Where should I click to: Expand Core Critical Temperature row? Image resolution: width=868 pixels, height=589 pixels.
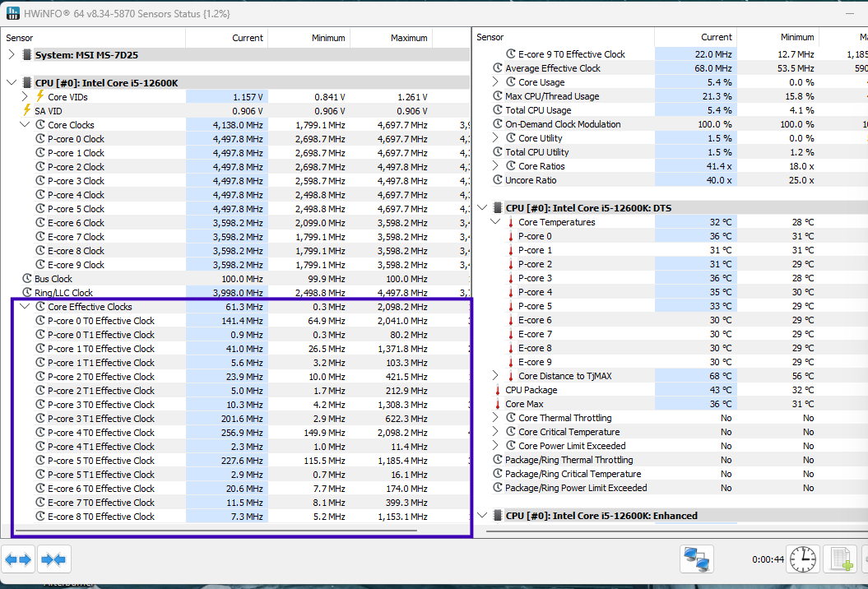(x=495, y=432)
